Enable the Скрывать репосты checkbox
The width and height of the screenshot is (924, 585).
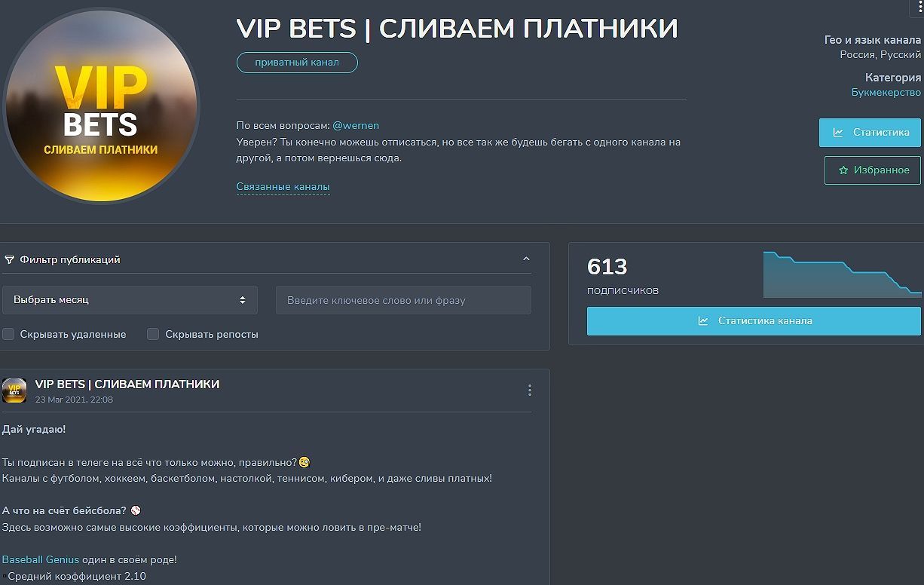click(x=153, y=334)
